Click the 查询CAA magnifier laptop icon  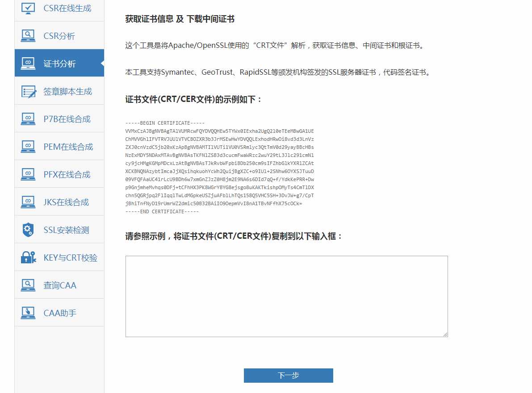coord(28,285)
